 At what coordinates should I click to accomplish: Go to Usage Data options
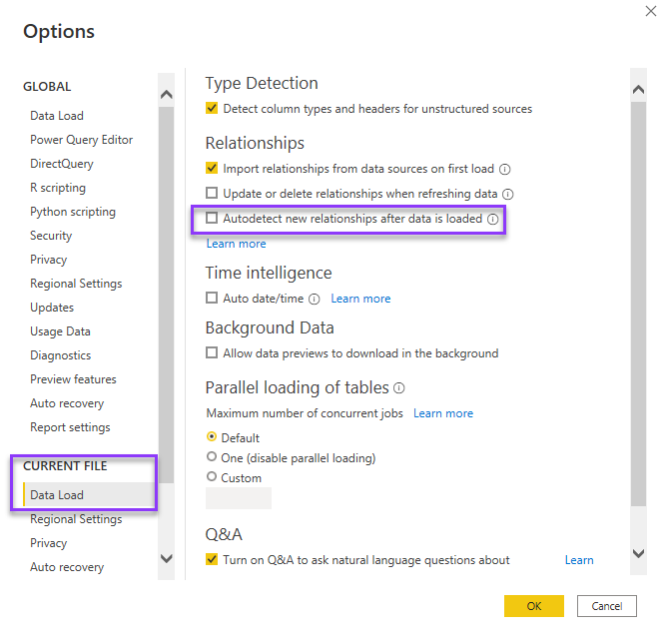(60, 331)
